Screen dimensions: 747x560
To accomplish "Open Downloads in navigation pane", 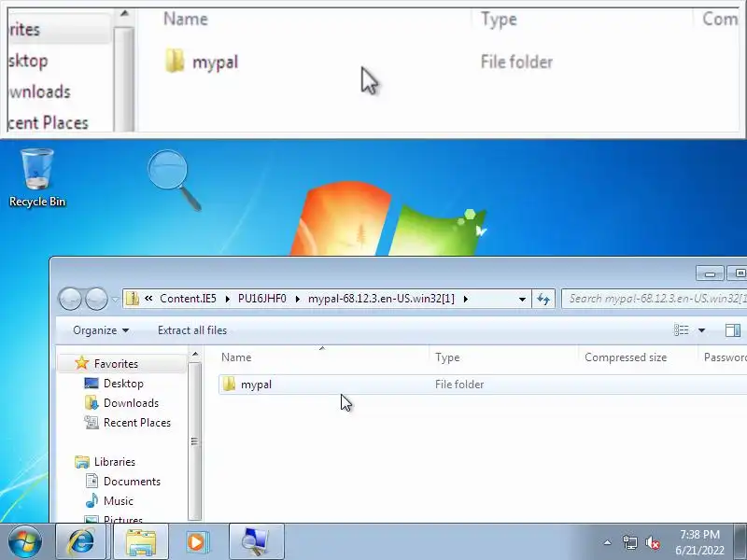I will pos(131,403).
